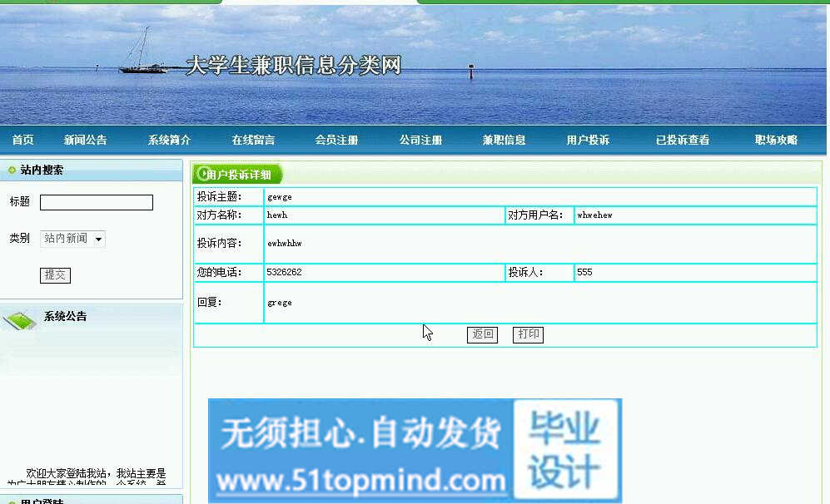Screen dimensions: 830x504
Task: Select the reply text grege
Action: pyautogui.click(x=280, y=303)
